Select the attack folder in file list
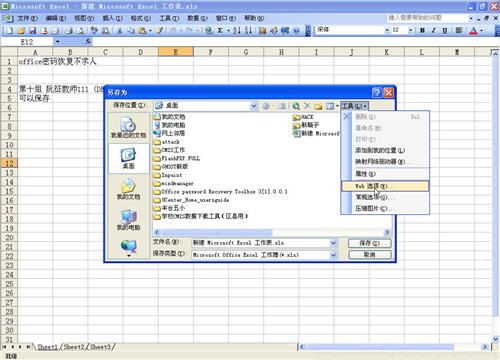This screenshot has height=360, width=500. click(x=167, y=142)
